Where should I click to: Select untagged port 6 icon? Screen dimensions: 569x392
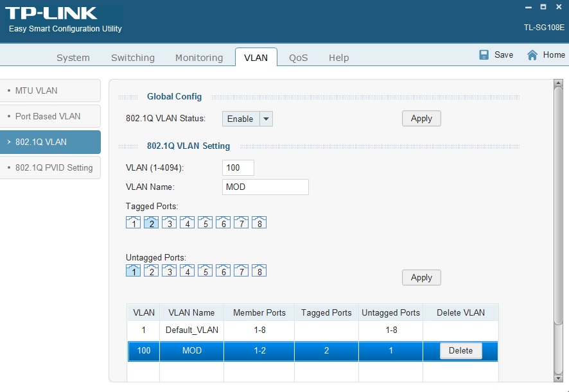223,270
